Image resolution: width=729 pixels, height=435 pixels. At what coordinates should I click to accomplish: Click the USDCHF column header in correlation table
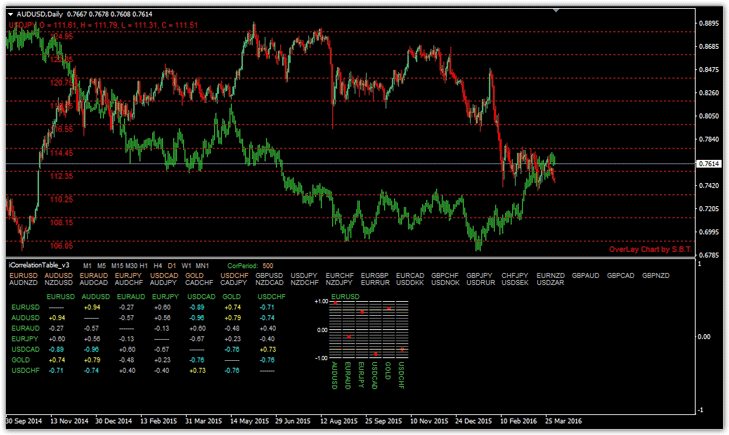click(x=271, y=296)
